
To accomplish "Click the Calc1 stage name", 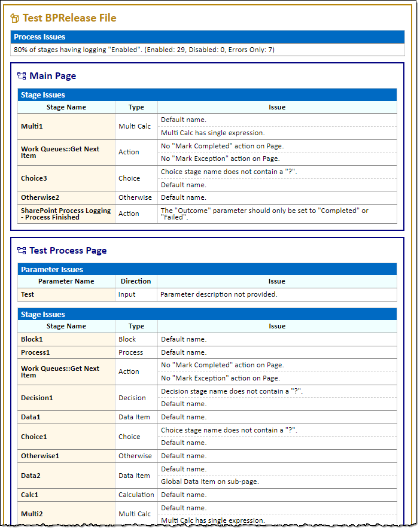I will tap(29, 495).
